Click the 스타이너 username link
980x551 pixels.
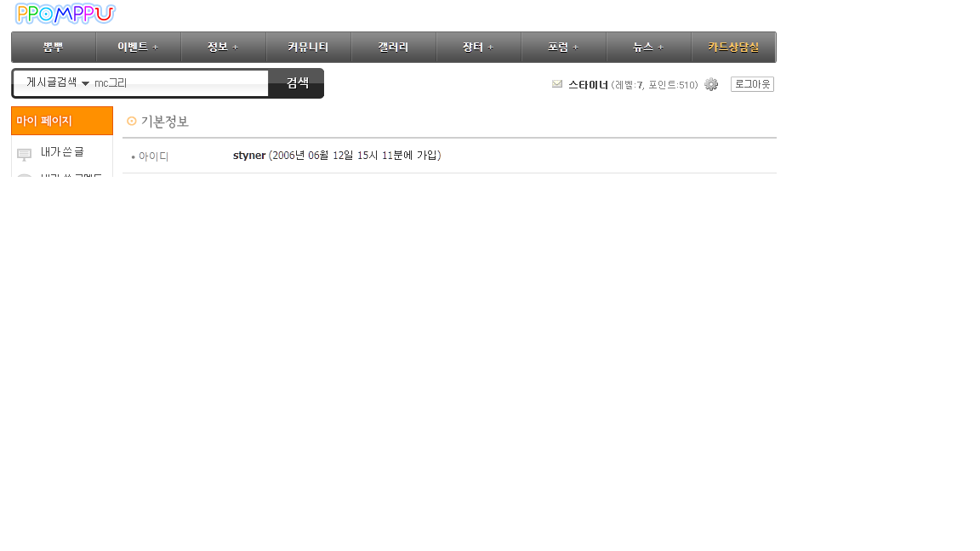point(588,85)
